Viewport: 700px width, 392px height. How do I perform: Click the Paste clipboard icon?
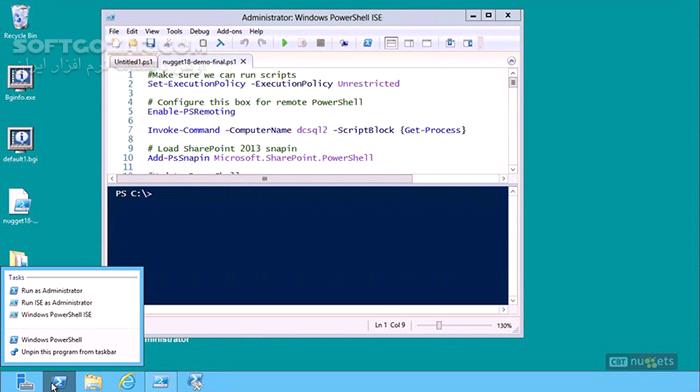coord(203,43)
